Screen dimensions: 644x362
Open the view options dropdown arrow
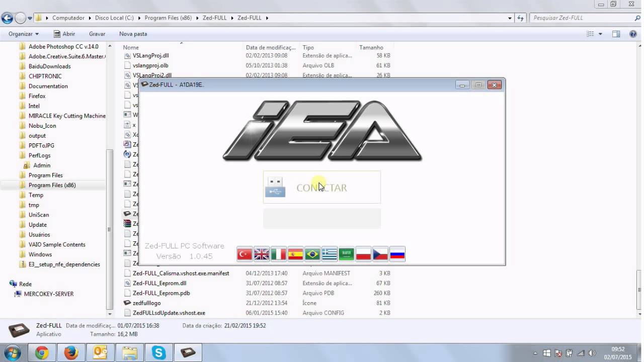600,34
